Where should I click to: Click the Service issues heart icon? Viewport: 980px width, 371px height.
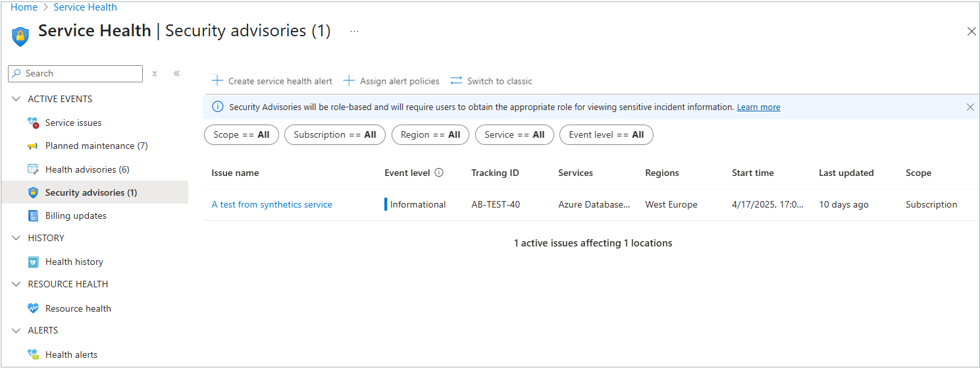tap(33, 123)
